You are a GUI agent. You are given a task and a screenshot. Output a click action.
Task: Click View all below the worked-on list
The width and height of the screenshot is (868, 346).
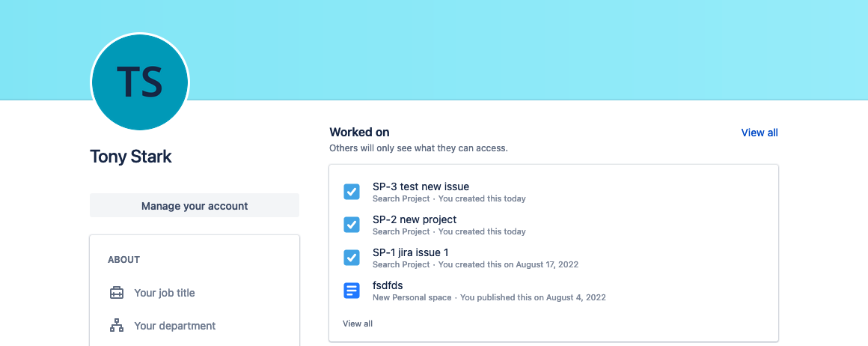coord(358,324)
